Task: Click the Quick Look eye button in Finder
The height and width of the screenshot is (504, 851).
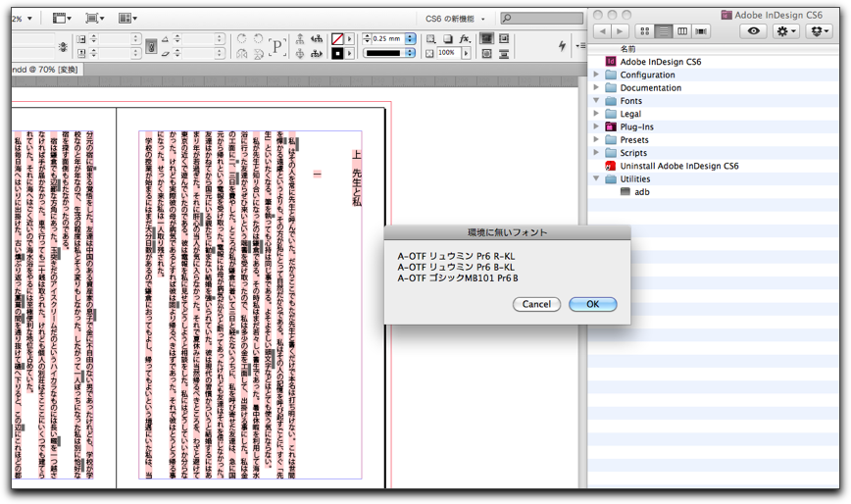Action: (x=753, y=31)
